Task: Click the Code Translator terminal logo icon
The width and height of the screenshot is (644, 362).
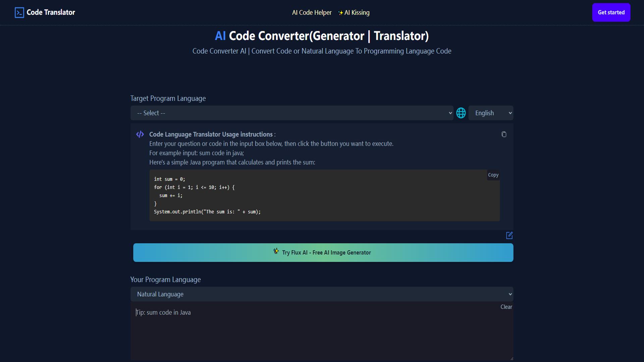Action: tap(19, 12)
